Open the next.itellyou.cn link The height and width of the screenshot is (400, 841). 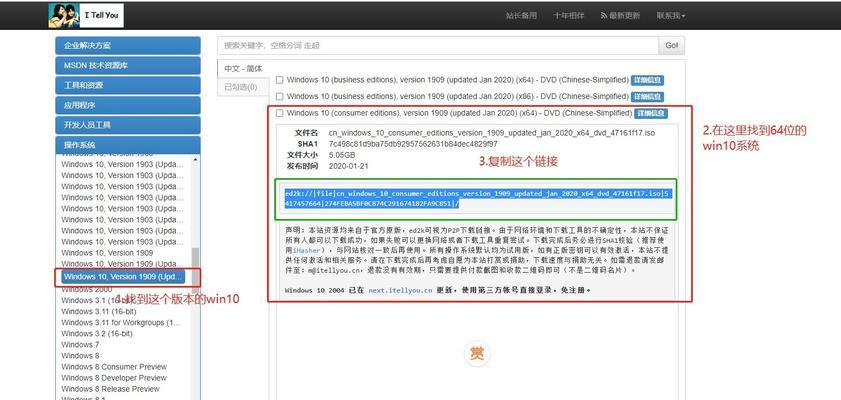point(400,290)
